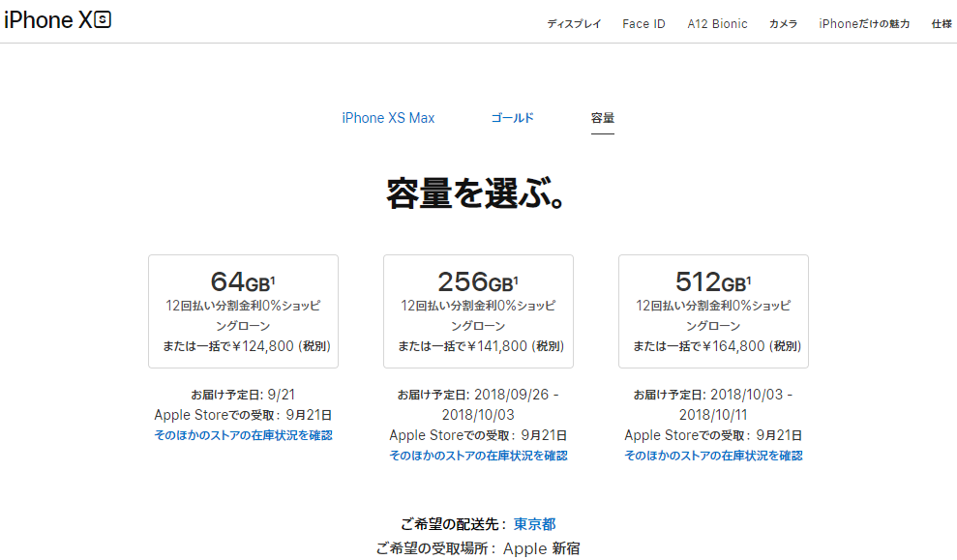Go back to iPhone XS Max model step
Screen dimensions: 957x560
click(x=388, y=118)
